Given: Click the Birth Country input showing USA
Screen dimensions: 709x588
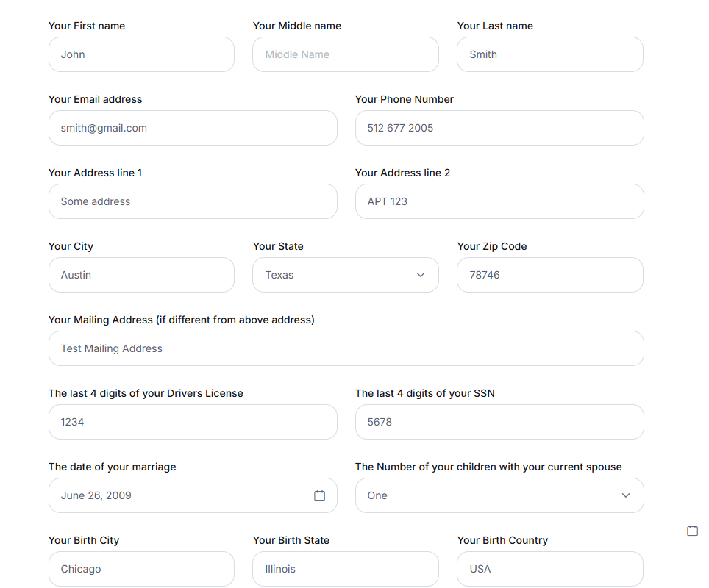Looking at the screenshot, I should (x=550, y=569).
